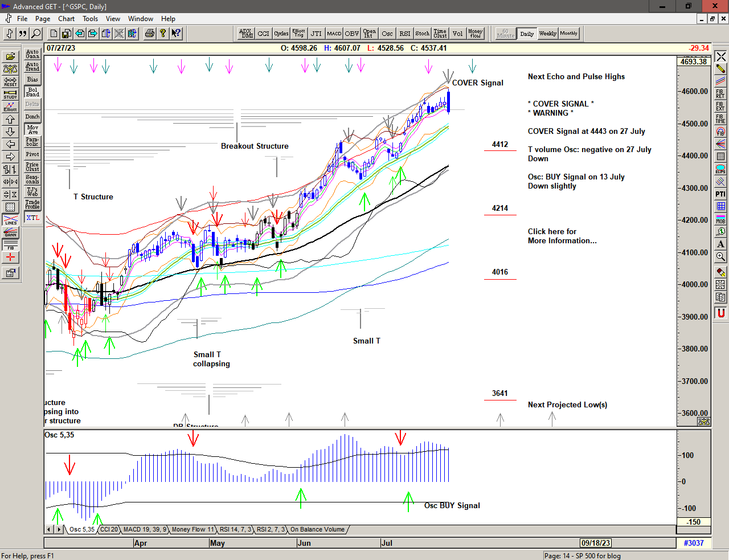
Task: Select the Gann angles tool
Action: [10, 232]
